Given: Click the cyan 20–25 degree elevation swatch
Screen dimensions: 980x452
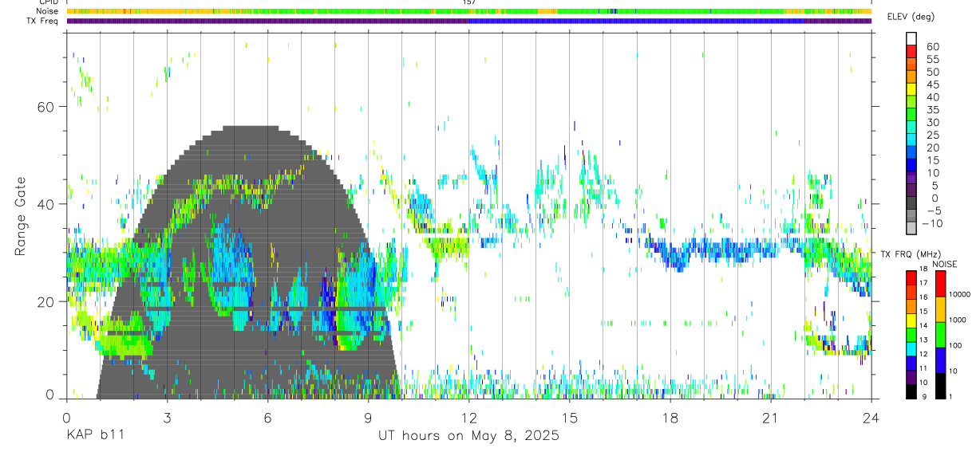Looking at the screenshot, I should [911, 141].
